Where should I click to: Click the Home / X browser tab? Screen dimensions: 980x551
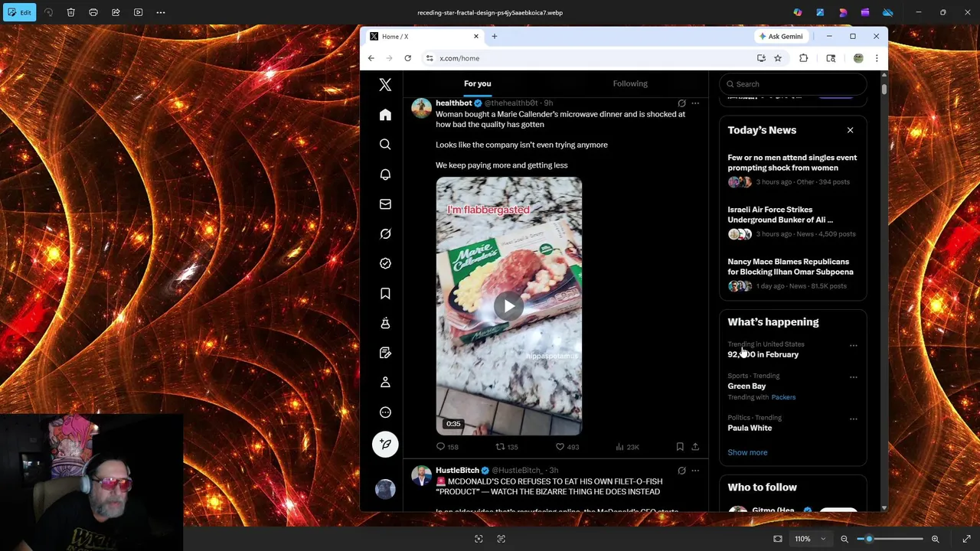pos(423,36)
